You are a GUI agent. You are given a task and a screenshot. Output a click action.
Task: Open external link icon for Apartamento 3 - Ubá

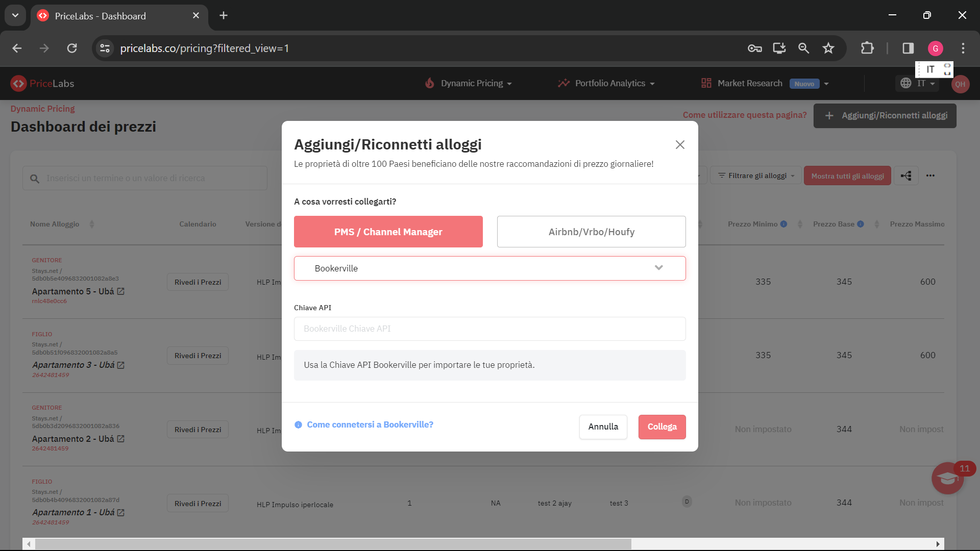[121, 365]
